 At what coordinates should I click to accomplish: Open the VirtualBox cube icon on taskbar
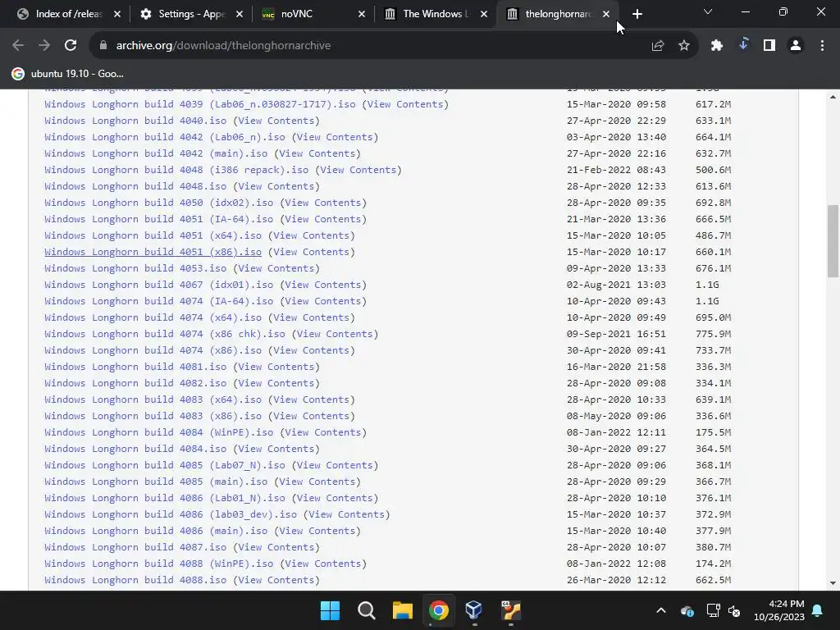pos(474,610)
